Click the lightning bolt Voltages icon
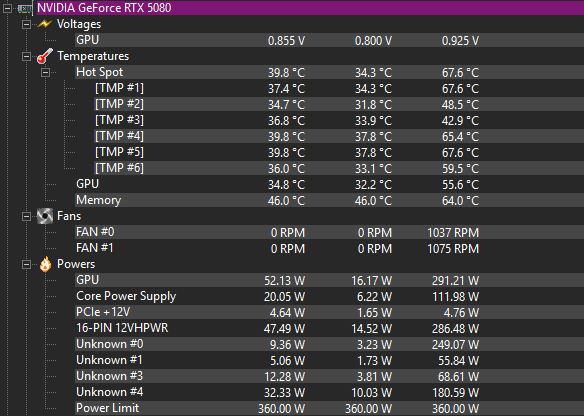This screenshot has height=416, width=584. [x=45, y=24]
